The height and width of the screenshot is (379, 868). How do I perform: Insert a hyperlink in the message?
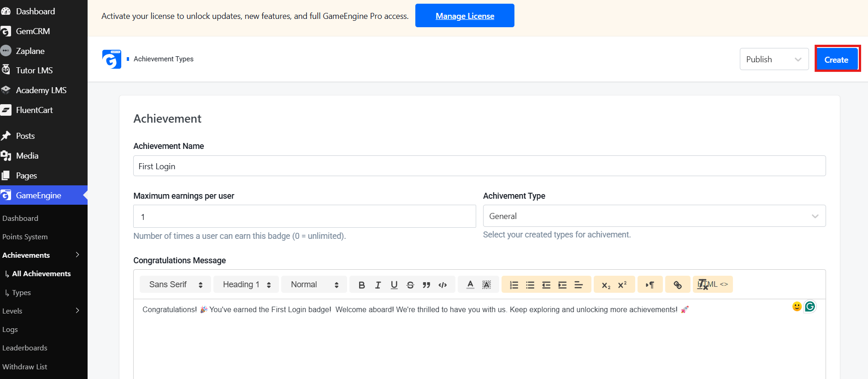coord(678,285)
